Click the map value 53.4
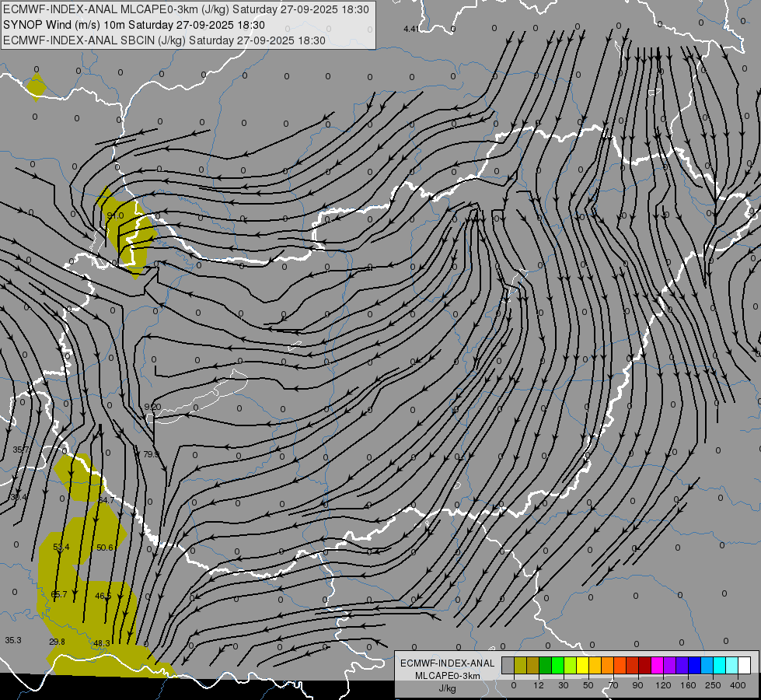The width and height of the screenshot is (761, 700). [61, 547]
